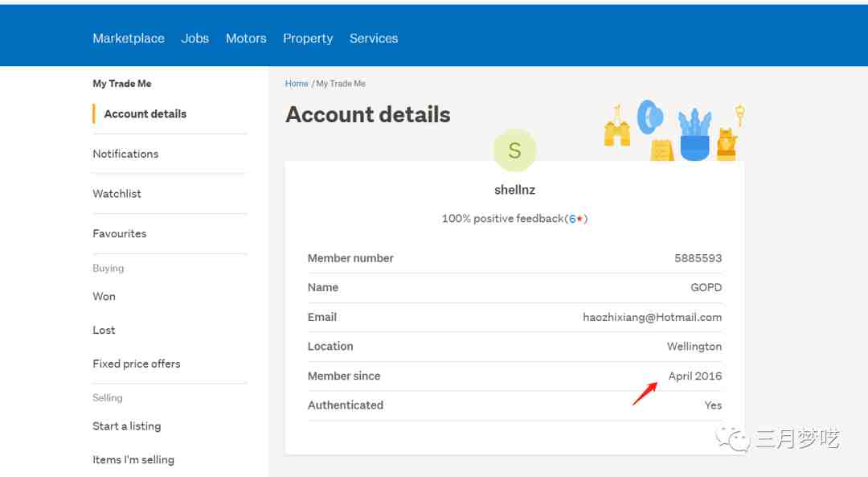868x477 pixels.
Task: Click the red feedback star icon
Action: point(580,219)
